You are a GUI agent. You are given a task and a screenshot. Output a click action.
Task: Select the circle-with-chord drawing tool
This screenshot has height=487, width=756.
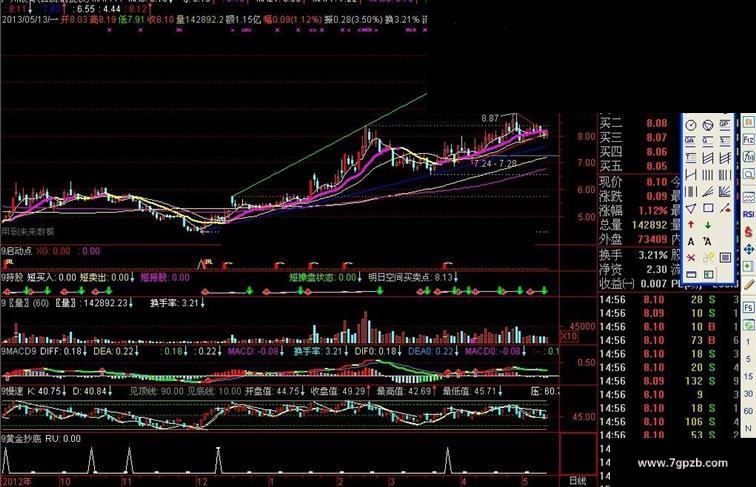[708, 125]
